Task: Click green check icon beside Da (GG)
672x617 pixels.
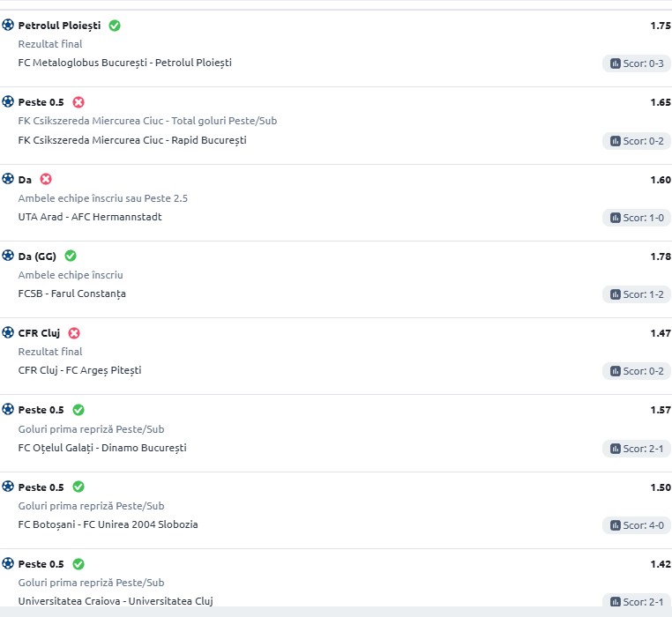Action: coord(71,256)
